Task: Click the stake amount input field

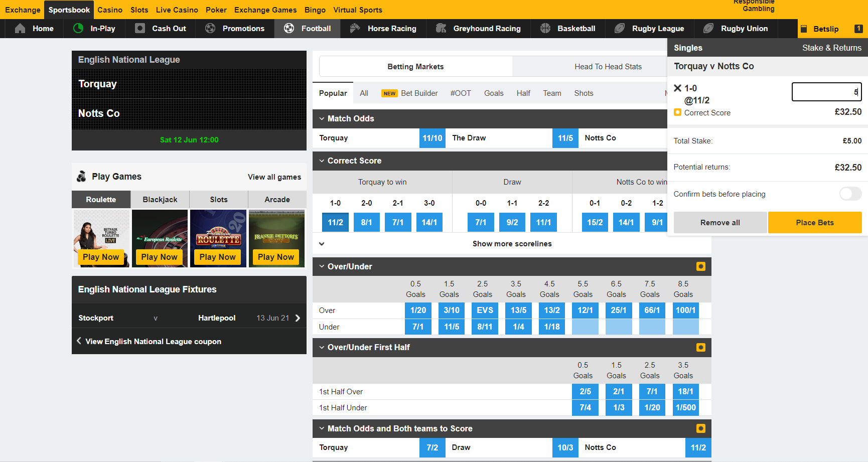Action: coord(826,92)
